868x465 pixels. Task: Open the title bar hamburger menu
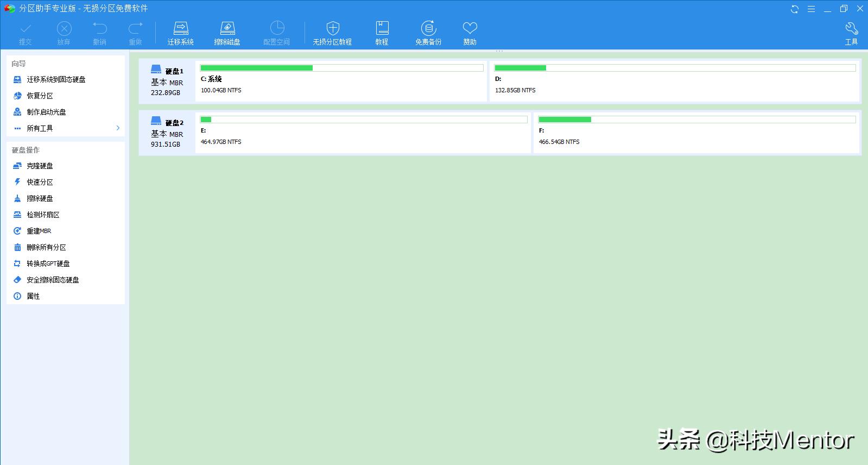tap(811, 9)
